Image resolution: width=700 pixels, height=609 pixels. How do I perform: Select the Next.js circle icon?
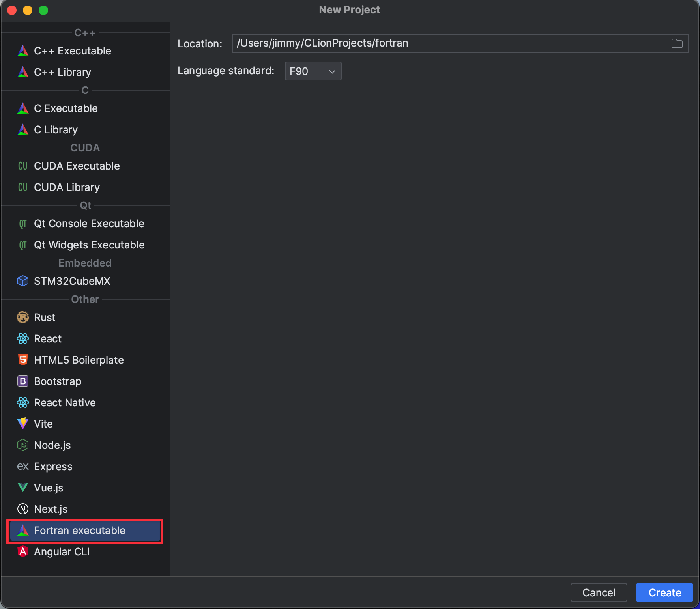click(x=23, y=509)
